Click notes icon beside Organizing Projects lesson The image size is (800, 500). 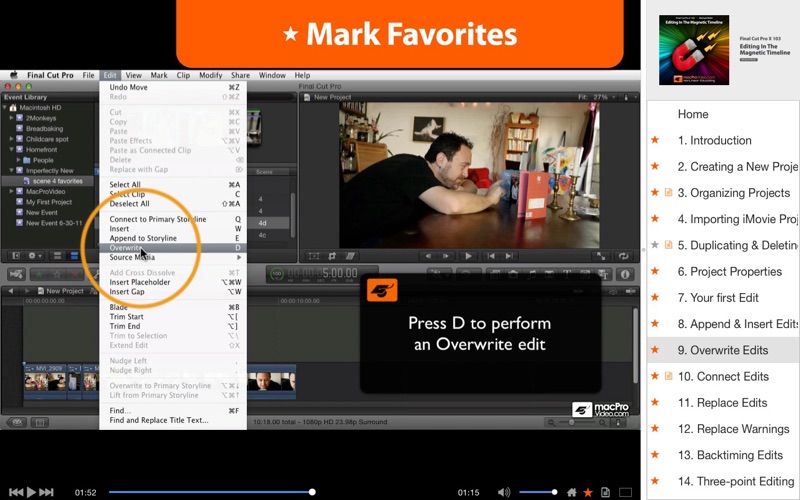point(668,192)
